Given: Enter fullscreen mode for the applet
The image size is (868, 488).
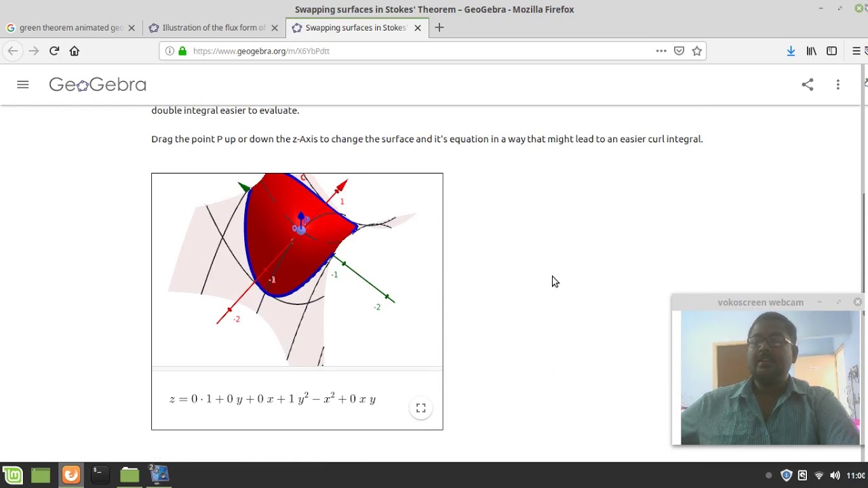Looking at the screenshot, I should tap(421, 408).
